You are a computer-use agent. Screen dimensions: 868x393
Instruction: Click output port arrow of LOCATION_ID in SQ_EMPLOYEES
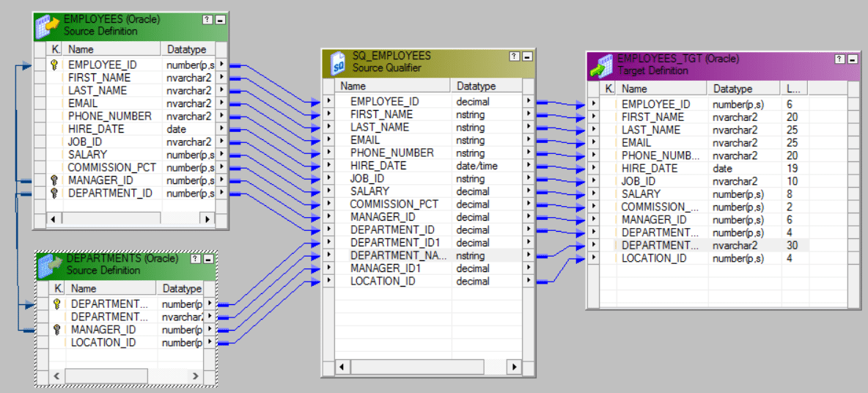[529, 282]
